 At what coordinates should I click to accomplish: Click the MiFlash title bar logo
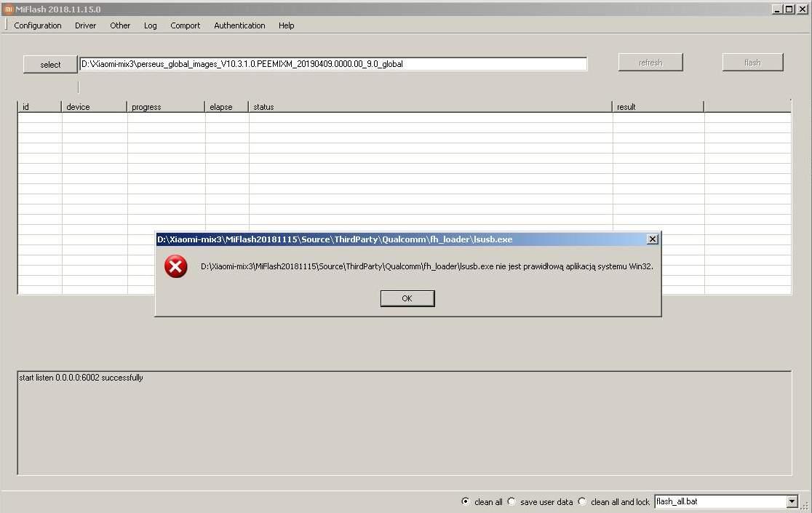pos(8,9)
